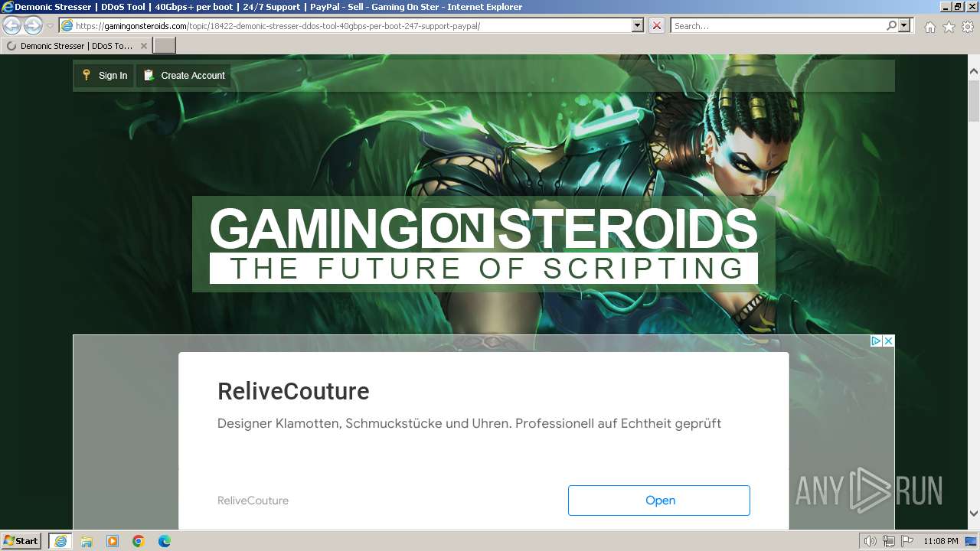Click the page scrollbar down arrow
Screen dimensions: 980x551
click(x=974, y=514)
